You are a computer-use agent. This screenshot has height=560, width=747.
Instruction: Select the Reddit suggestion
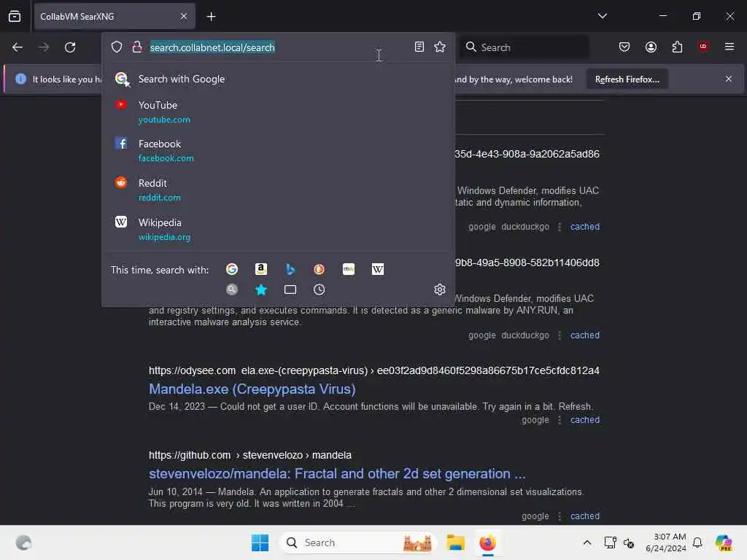pos(278,190)
